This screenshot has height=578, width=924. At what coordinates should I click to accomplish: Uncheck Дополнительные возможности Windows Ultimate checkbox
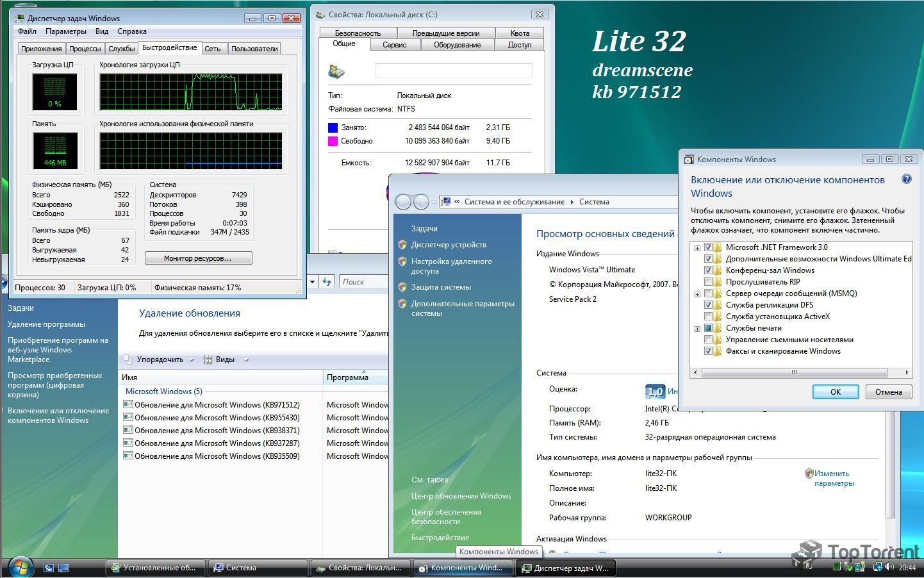point(708,259)
